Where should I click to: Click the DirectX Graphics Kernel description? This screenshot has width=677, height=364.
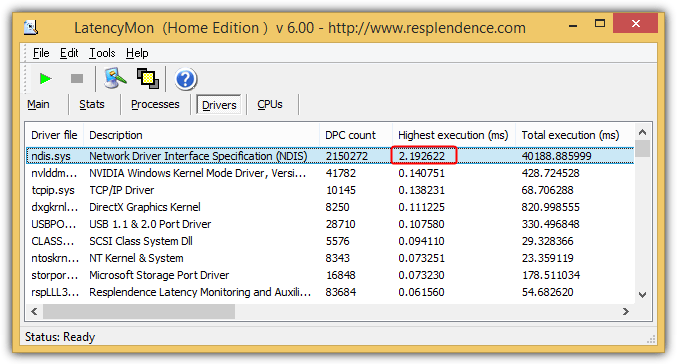(x=145, y=207)
